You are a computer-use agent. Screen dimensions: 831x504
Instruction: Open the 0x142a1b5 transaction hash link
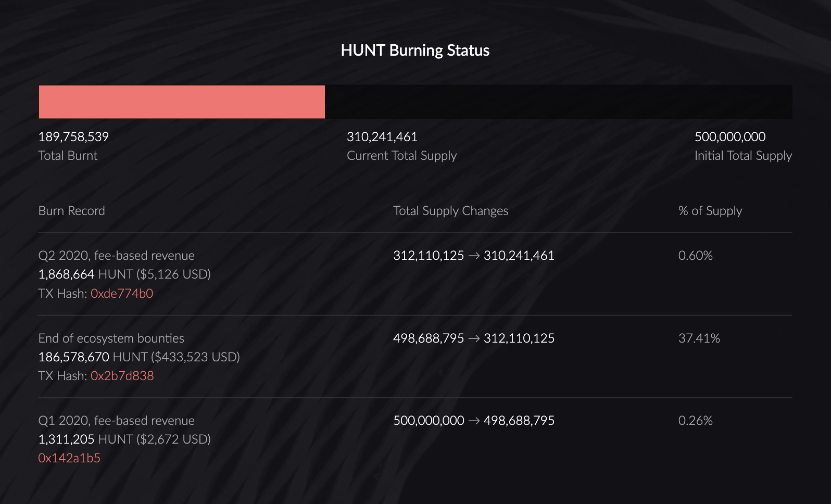coord(69,458)
